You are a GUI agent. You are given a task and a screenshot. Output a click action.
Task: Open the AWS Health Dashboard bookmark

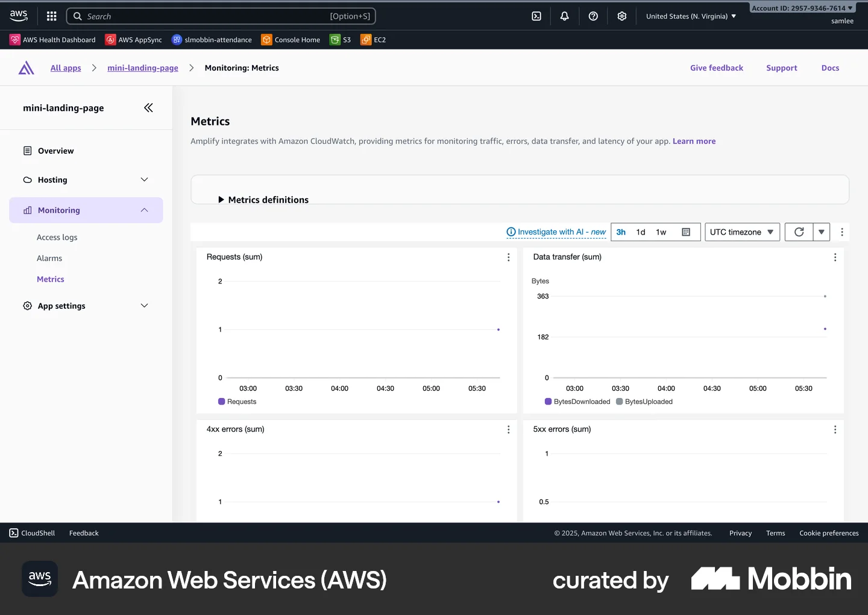52,40
